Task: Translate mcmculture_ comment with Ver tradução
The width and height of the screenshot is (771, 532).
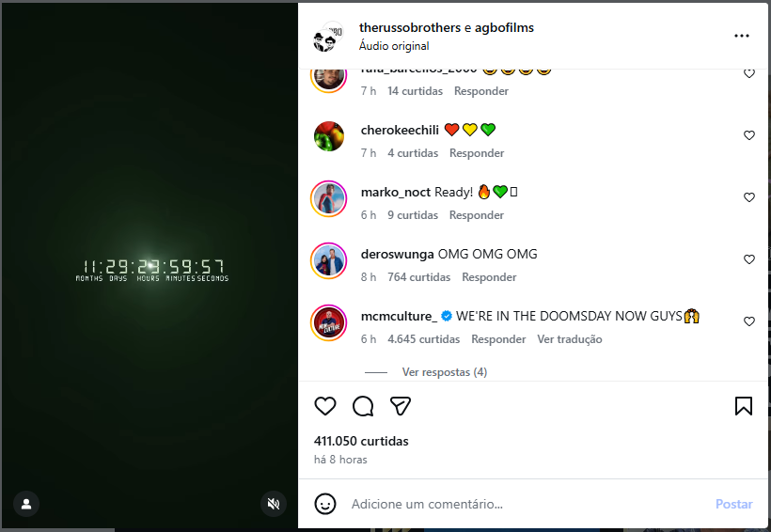Action: [x=570, y=339]
